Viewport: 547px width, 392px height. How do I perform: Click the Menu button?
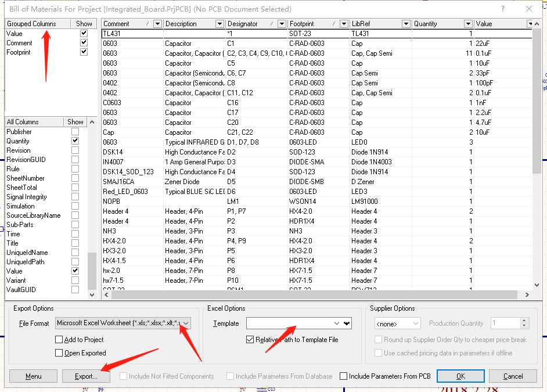coord(34,376)
